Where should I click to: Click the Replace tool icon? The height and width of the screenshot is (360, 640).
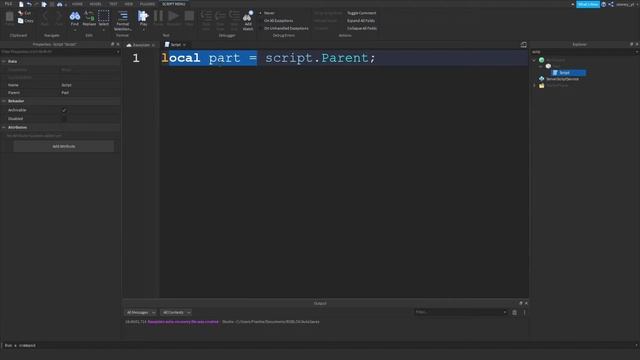(89, 16)
